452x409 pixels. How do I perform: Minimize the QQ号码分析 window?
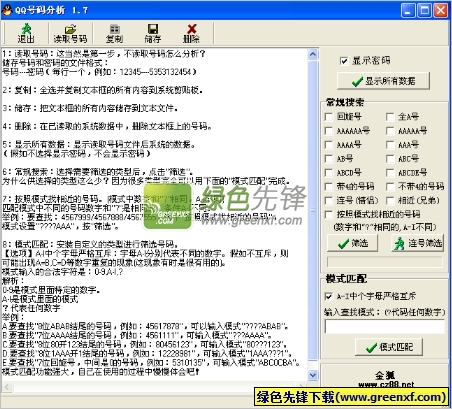pyautogui.click(x=408, y=10)
